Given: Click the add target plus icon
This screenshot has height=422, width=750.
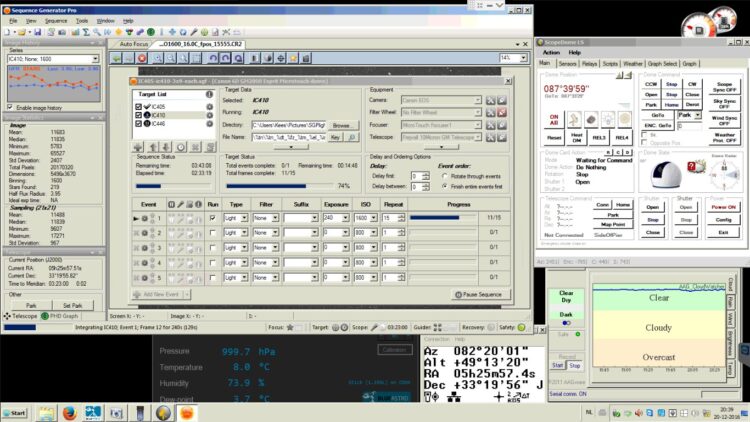Looking at the screenshot, I should pos(138,147).
